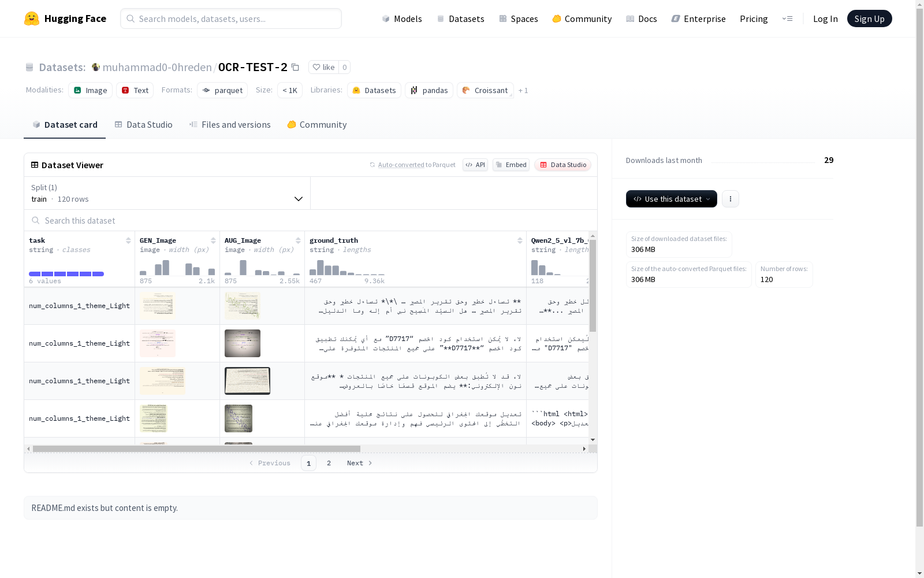Switch to the Dataset card tab
924x578 pixels.
[65, 124]
